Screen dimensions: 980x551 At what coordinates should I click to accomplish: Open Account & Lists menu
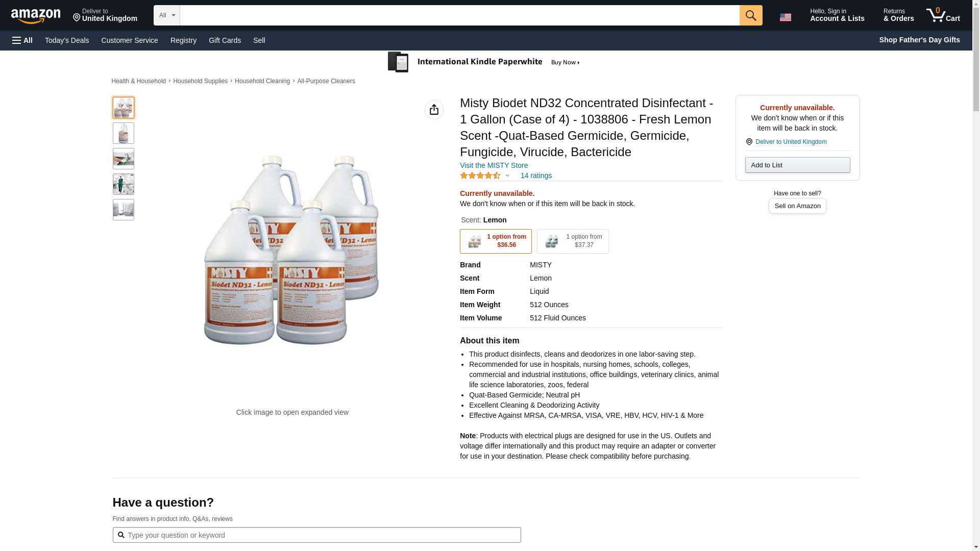pos(837,15)
